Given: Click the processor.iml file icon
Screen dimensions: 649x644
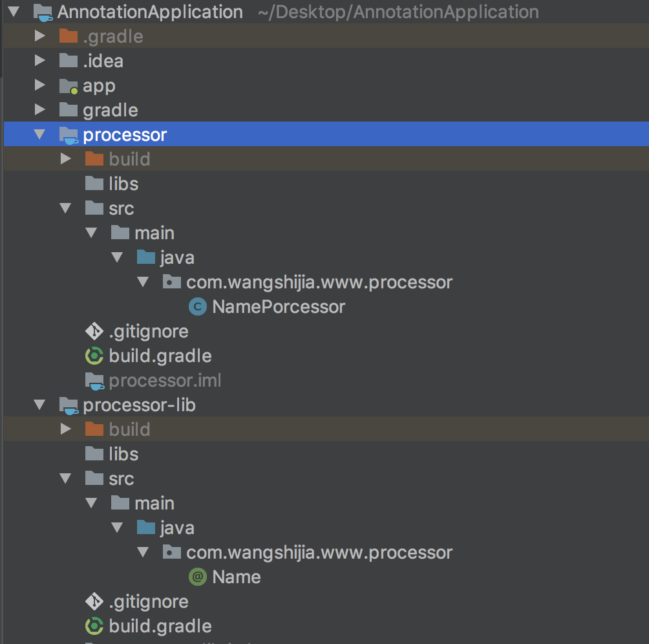Looking at the screenshot, I should 94,380.
